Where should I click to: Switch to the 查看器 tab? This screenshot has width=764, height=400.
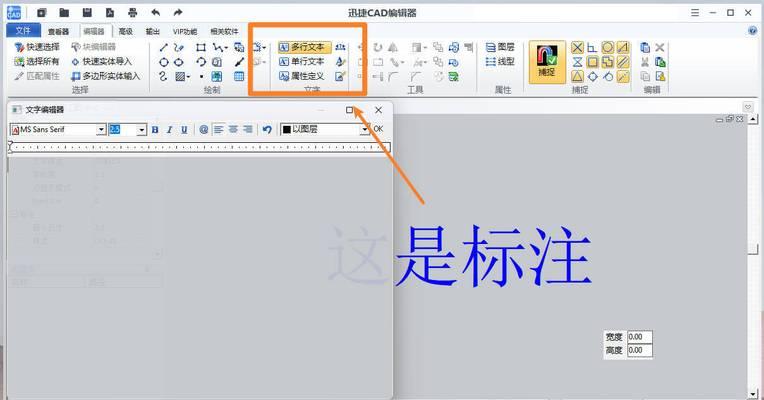[58, 31]
